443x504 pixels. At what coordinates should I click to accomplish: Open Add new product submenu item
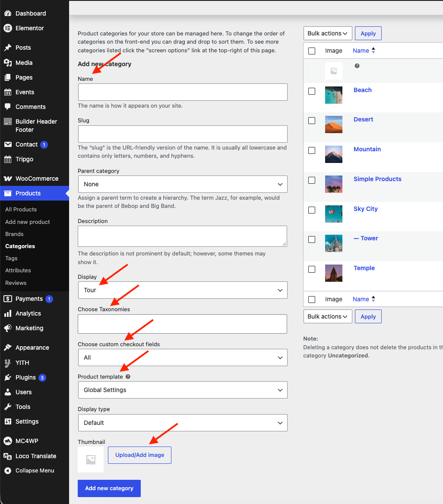point(28,222)
